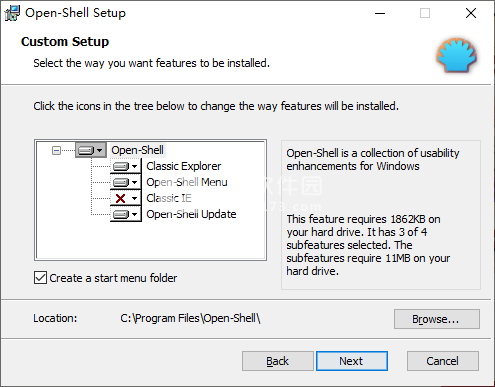Click the Classic Explorer feature drive icon

tap(121, 166)
